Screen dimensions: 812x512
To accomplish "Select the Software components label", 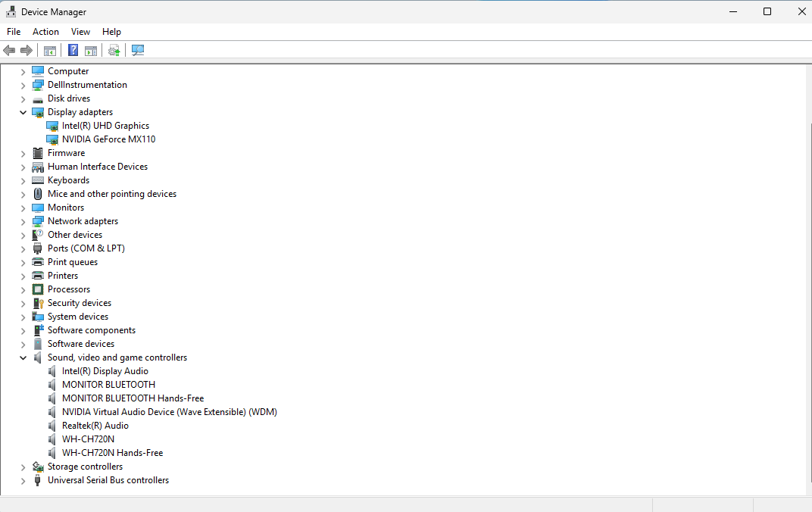I will [x=92, y=330].
